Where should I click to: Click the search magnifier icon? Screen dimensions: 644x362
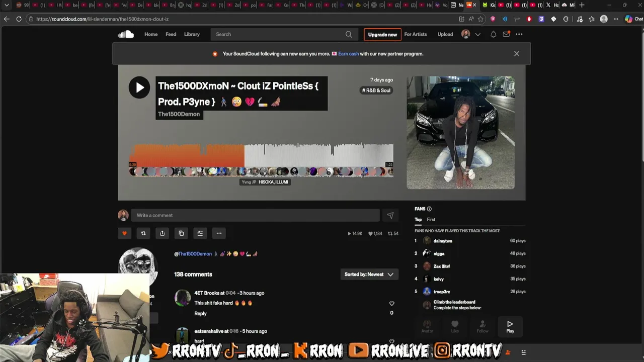pyautogui.click(x=349, y=34)
